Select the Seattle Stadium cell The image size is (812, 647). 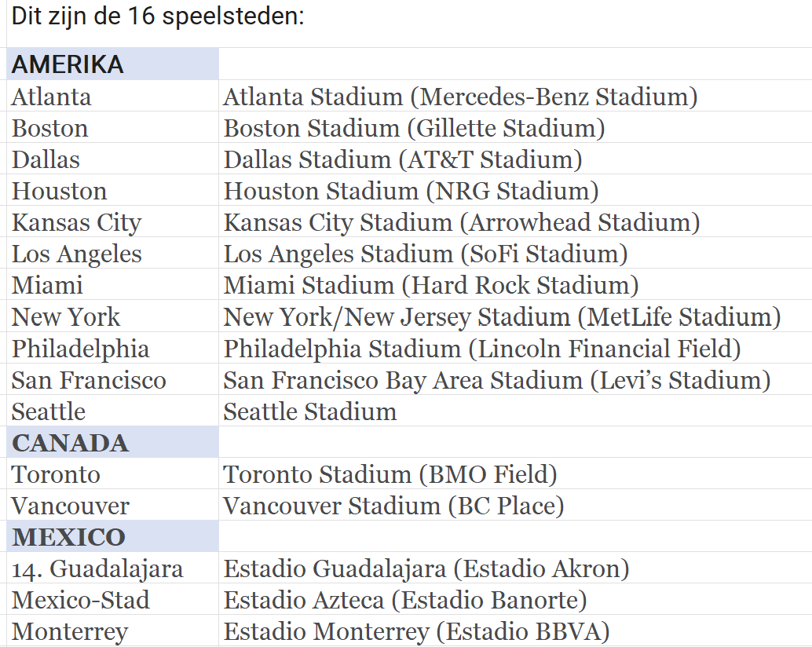pyautogui.click(x=310, y=411)
